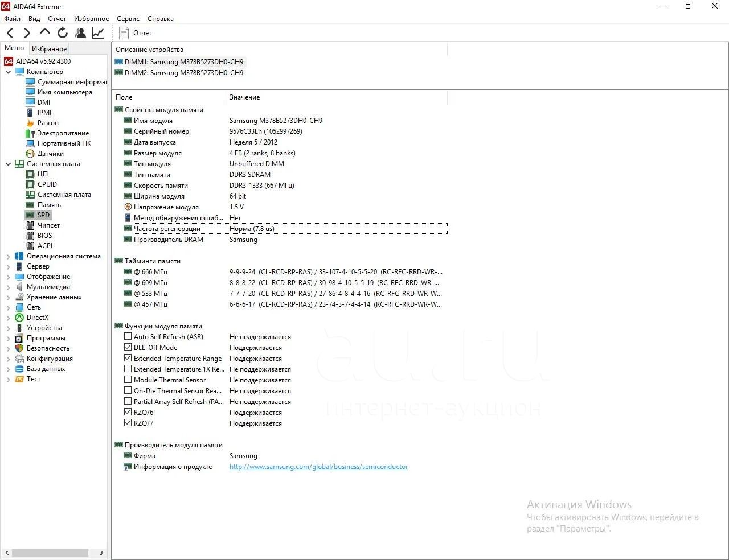Viewport: 729px width, 560px height.
Task: Select DIMM1 Samsung module in device list
Action: 179,62
